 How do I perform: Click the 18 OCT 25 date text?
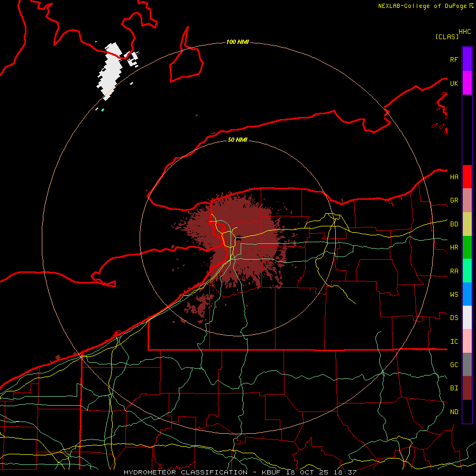306,472
